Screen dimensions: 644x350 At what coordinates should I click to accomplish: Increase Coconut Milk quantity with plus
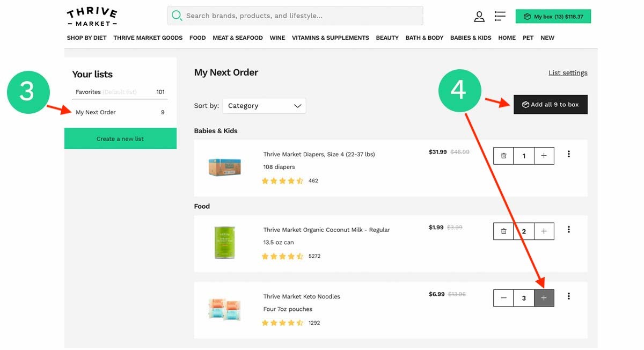[x=544, y=231]
